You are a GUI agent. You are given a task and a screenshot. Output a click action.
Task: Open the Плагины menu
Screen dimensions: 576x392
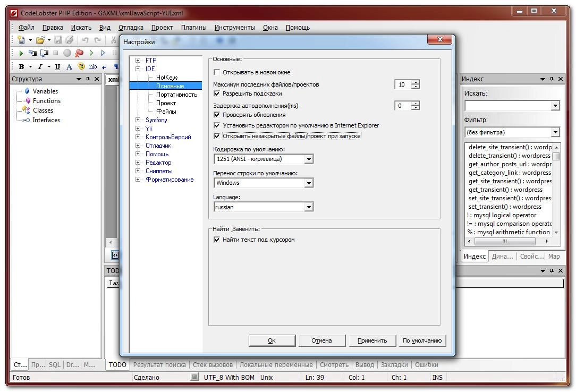pos(193,28)
